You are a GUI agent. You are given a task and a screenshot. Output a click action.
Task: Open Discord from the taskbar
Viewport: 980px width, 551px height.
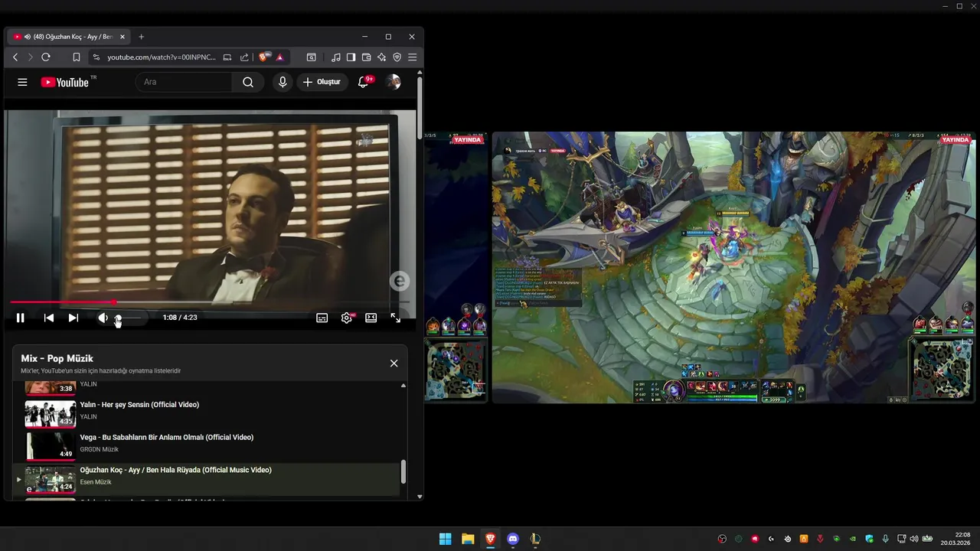pyautogui.click(x=513, y=539)
